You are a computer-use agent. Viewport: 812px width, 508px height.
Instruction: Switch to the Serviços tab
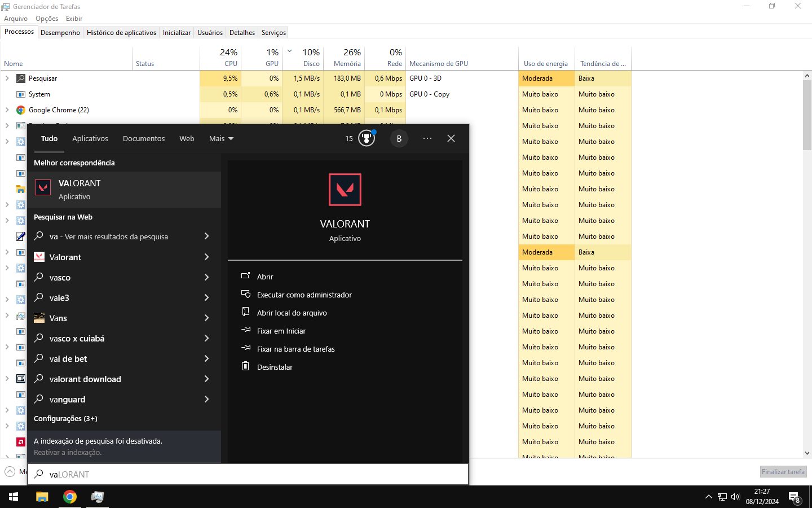click(x=273, y=33)
